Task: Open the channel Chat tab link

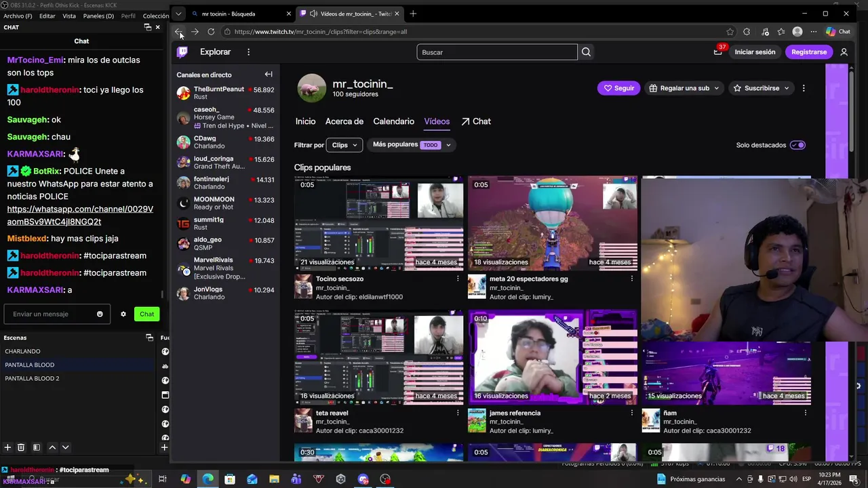Action: [476, 121]
